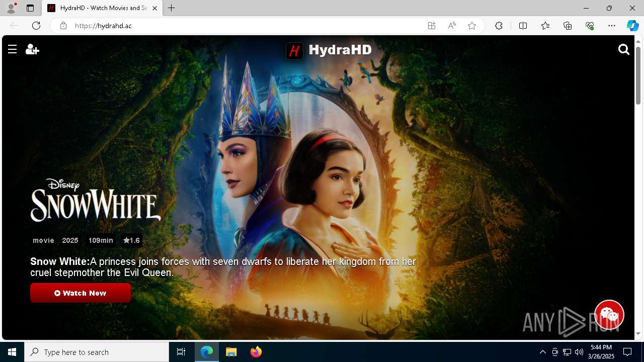Image resolution: width=644 pixels, height=362 pixels.
Task: Open File Explorer from taskbar
Action: click(x=231, y=352)
